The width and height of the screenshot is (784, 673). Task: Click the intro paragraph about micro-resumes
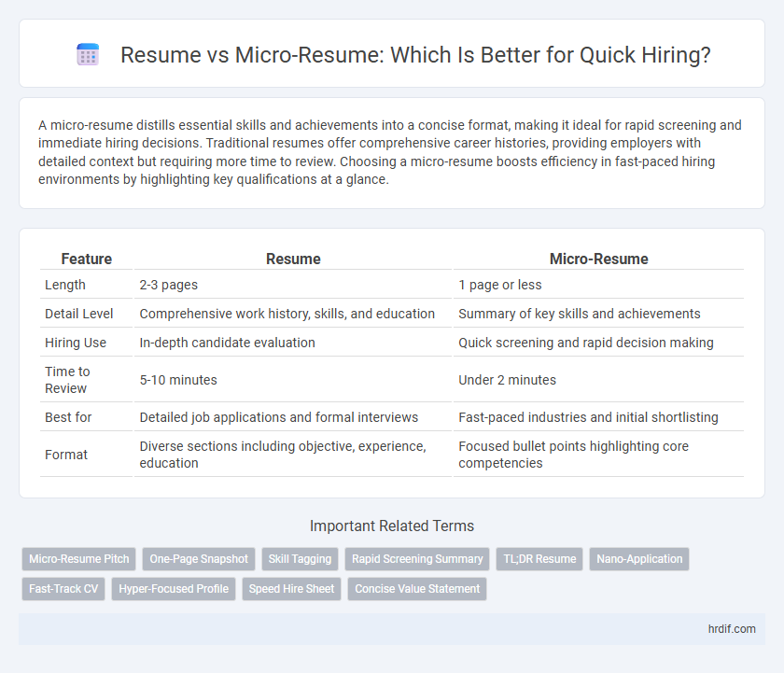(390, 152)
